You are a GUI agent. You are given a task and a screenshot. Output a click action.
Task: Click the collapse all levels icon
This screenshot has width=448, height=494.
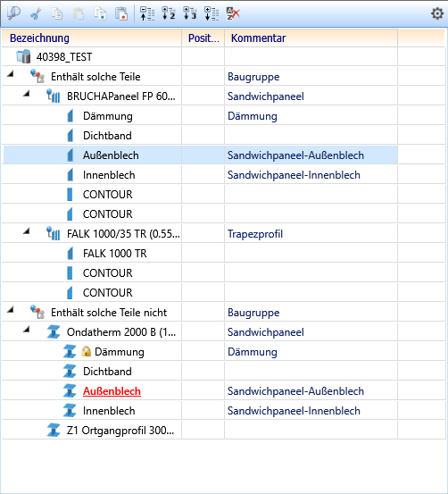click(x=147, y=14)
